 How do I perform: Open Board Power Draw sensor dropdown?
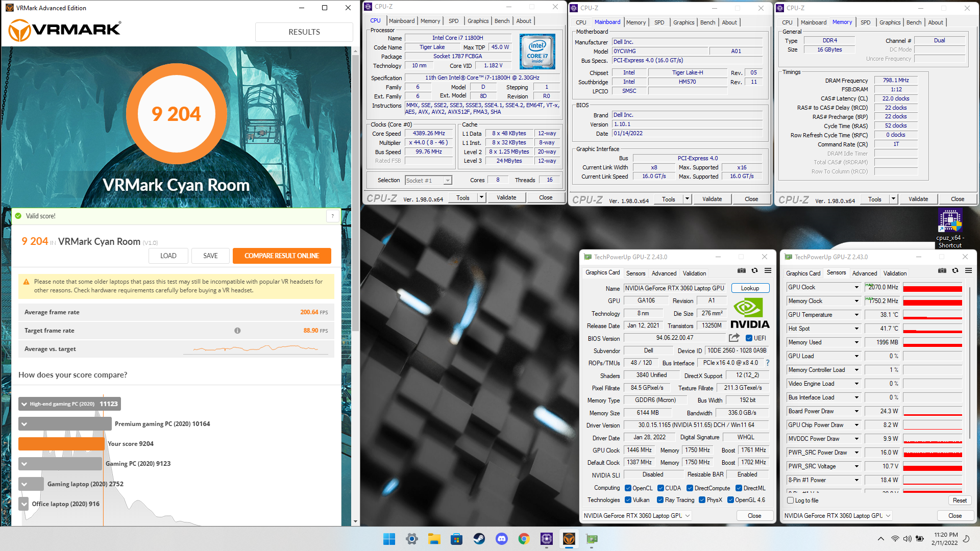coord(857,411)
